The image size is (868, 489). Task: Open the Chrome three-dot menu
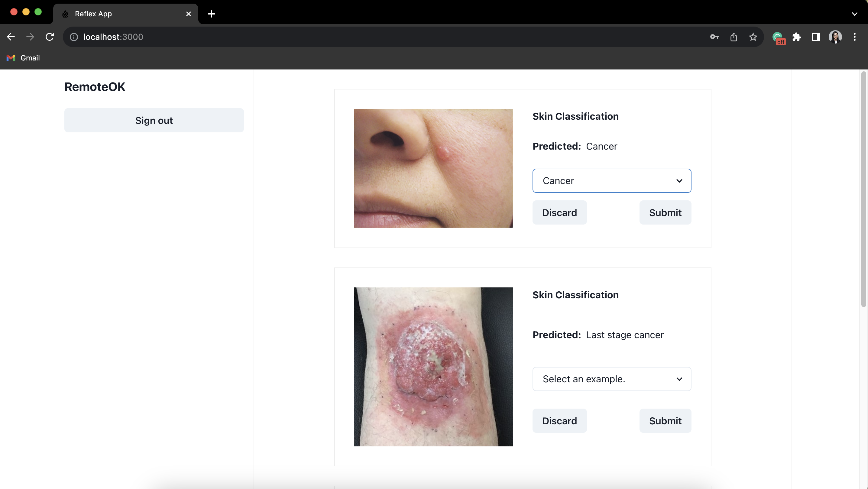854,37
